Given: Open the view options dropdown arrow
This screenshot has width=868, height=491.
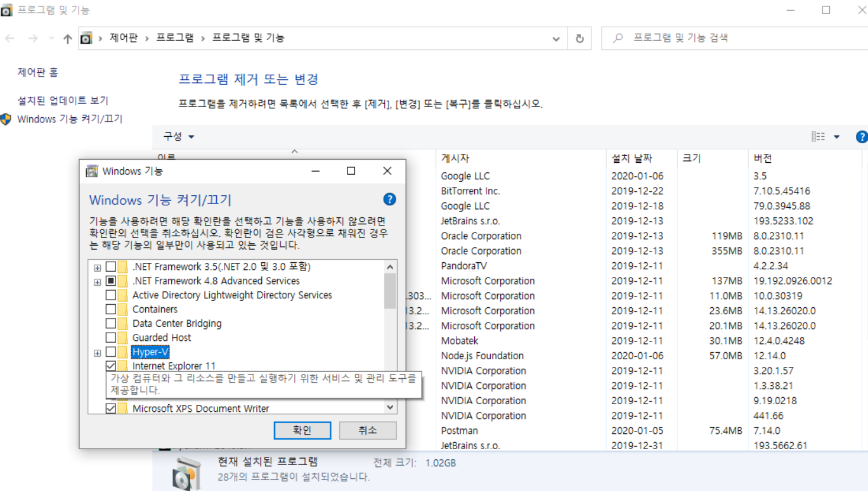Looking at the screenshot, I should coord(836,137).
